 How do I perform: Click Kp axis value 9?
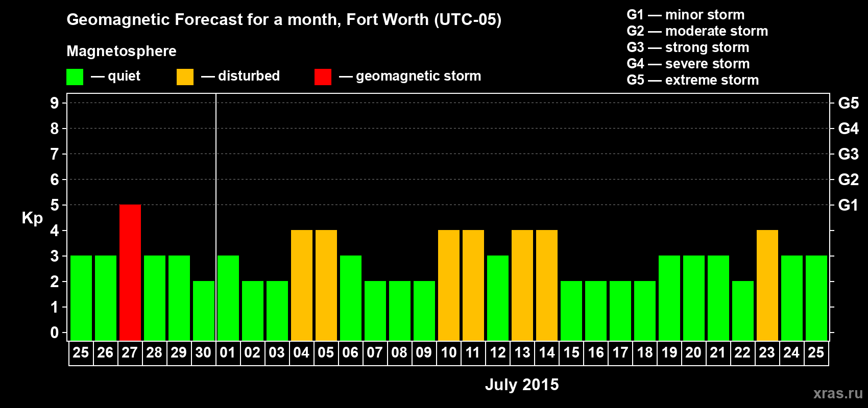(55, 103)
